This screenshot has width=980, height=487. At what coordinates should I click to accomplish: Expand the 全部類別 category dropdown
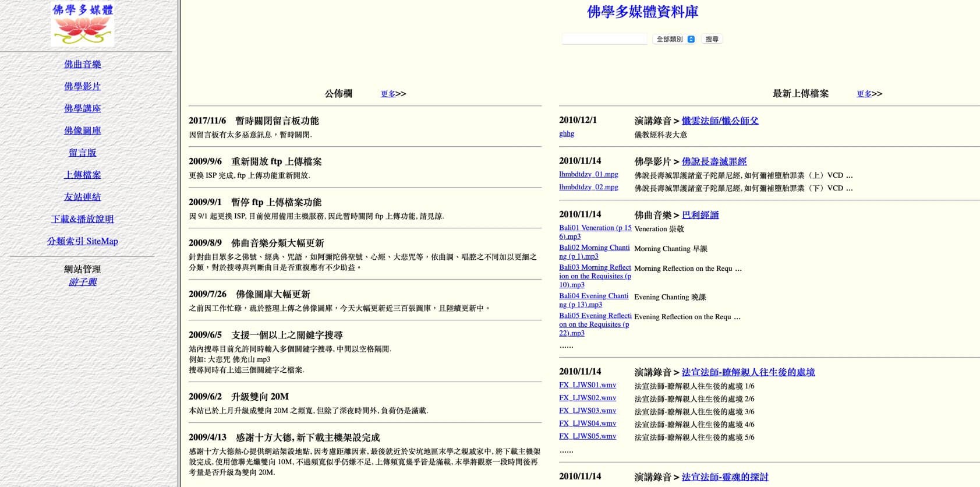pos(674,39)
